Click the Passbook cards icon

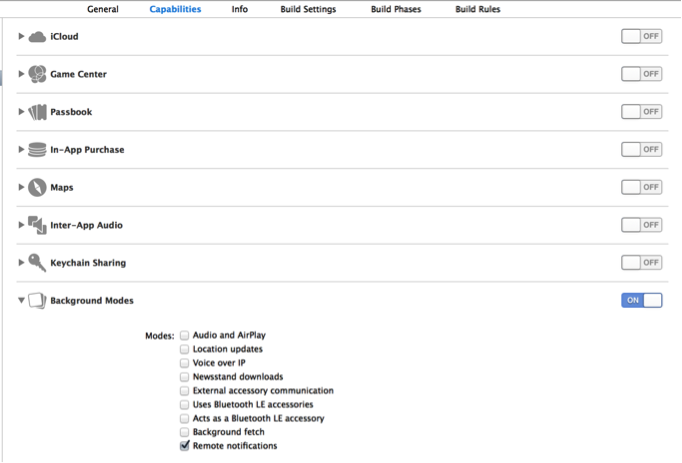tap(37, 112)
